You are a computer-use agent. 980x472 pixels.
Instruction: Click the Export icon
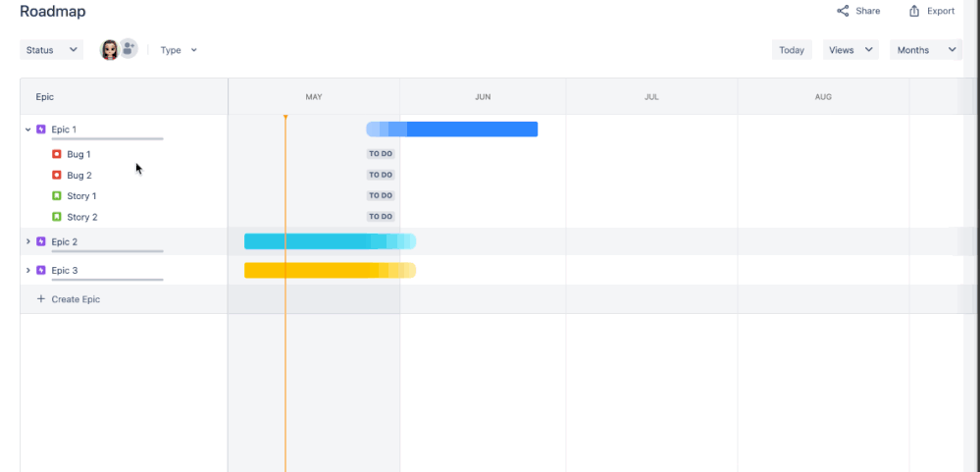click(914, 11)
